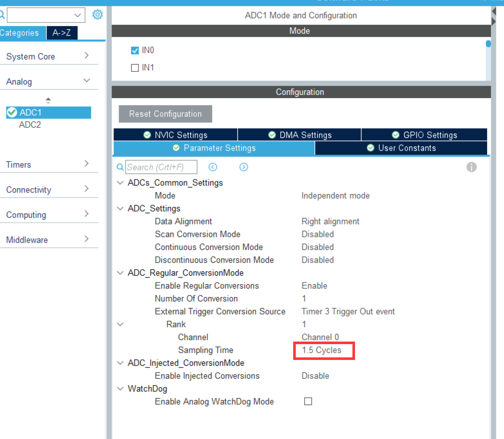The height and width of the screenshot is (439, 504).
Task: Click Enable Regular Conversions value Enable
Action: (x=315, y=286)
